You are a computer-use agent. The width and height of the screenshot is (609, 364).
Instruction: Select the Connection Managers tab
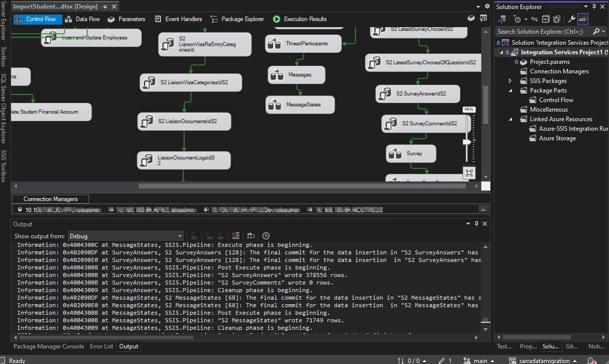(x=50, y=199)
